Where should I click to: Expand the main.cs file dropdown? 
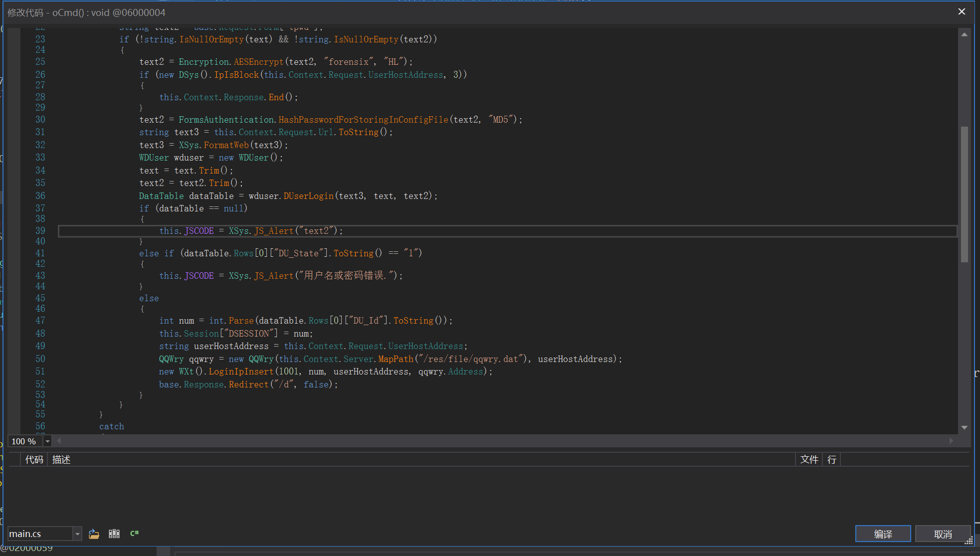tap(77, 534)
